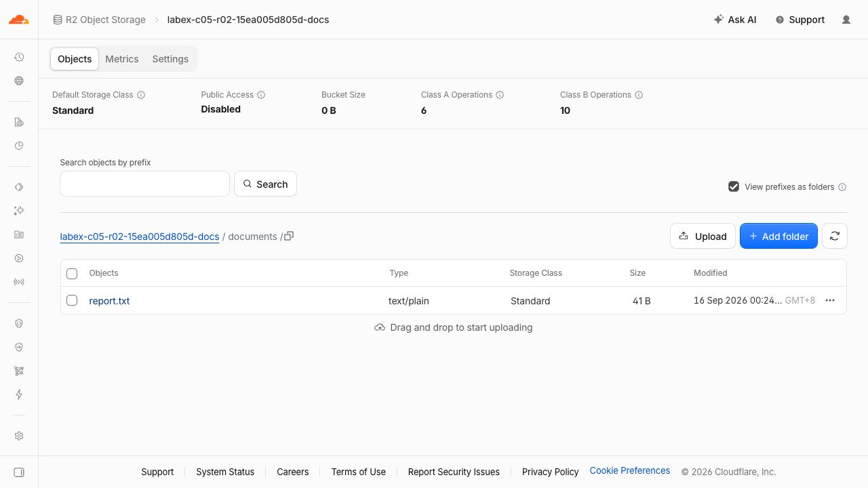Open the report.txt object link
Viewport: 868px width, 488px height.
tap(109, 301)
